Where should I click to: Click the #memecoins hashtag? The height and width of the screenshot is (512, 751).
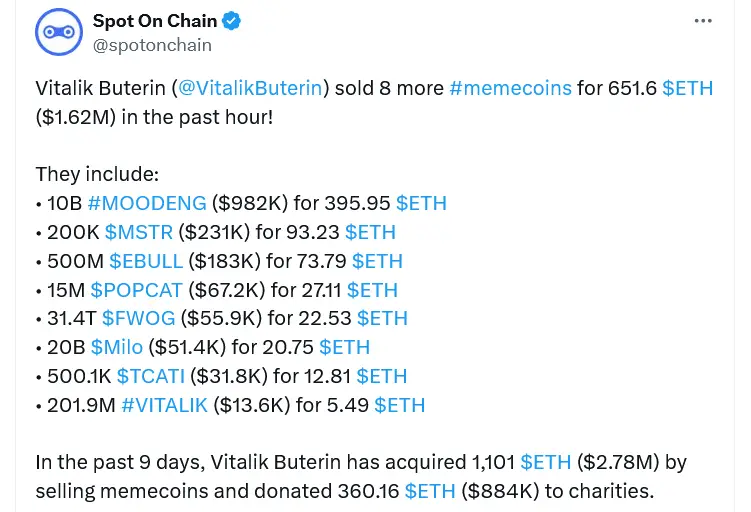tap(510, 88)
